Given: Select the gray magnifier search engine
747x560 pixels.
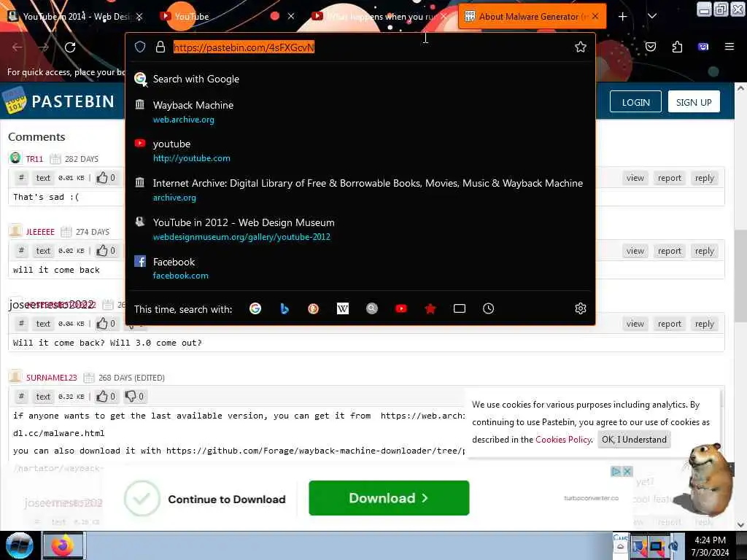Looking at the screenshot, I should pos(372,308).
